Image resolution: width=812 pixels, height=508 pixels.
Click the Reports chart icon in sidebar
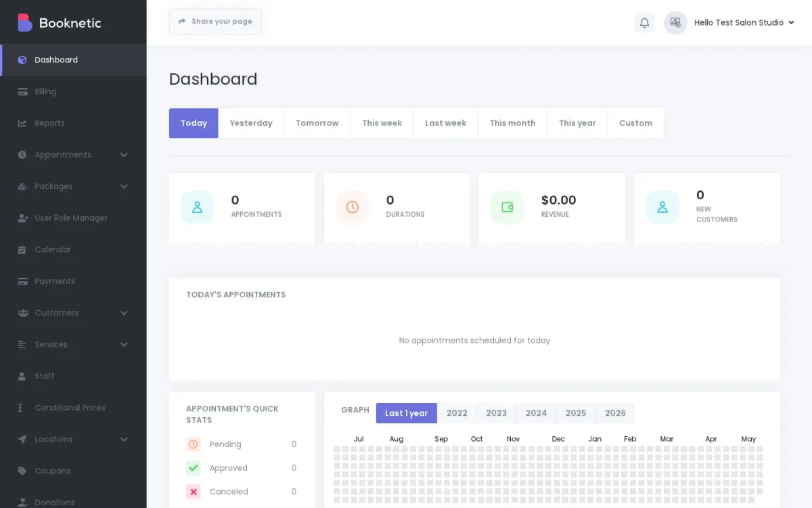[x=22, y=123]
